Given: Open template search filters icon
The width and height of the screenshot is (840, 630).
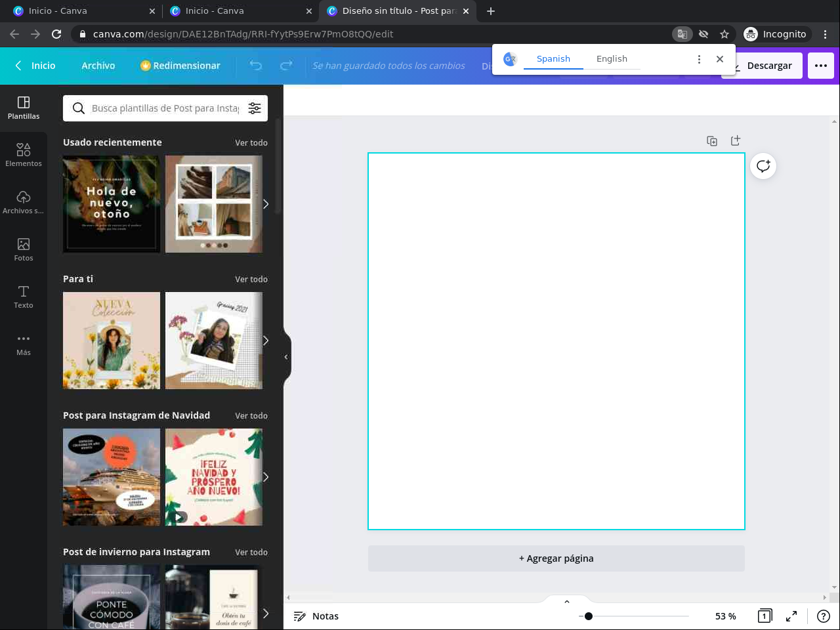Looking at the screenshot, I should click(255, 108).
